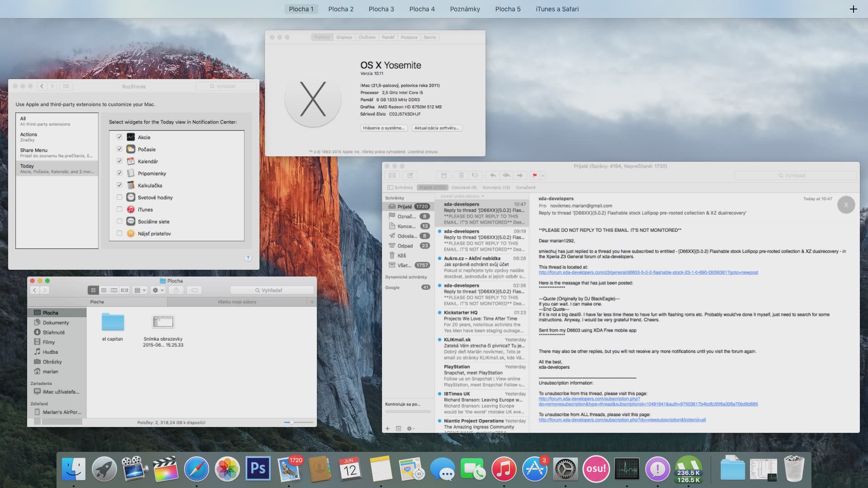The height and width of the screenshot is (488, 868).
Task: Uncheck the Pripomienky widget checkbox
Action: click(119, 173)
